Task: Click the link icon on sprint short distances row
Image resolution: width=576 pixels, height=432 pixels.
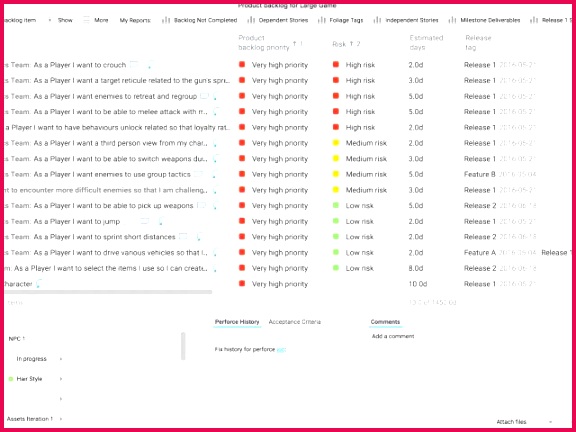Action: click(198, 237)
